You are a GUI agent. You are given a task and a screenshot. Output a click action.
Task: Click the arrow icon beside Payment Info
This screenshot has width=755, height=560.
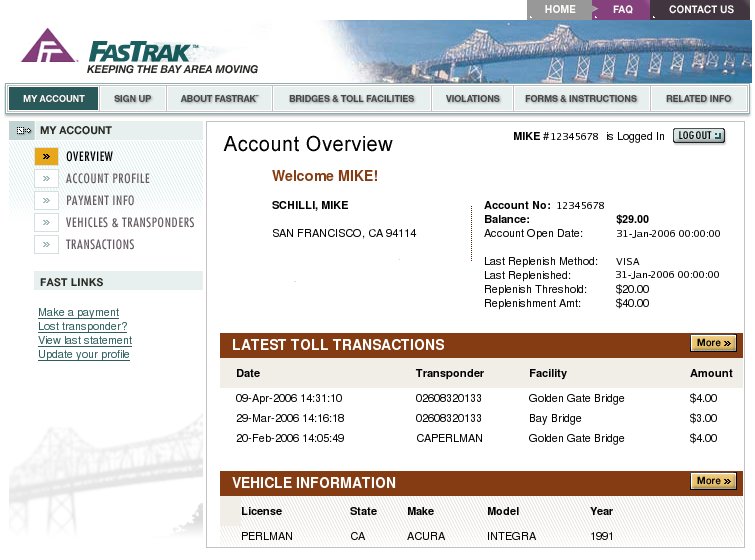(46, 200)
